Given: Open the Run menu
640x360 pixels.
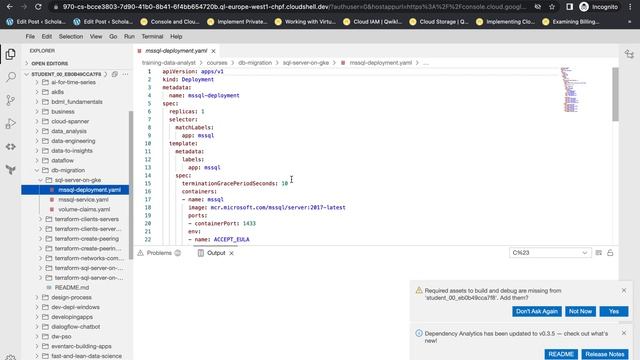Looking at the screenshot, I should tap(129, 36).
